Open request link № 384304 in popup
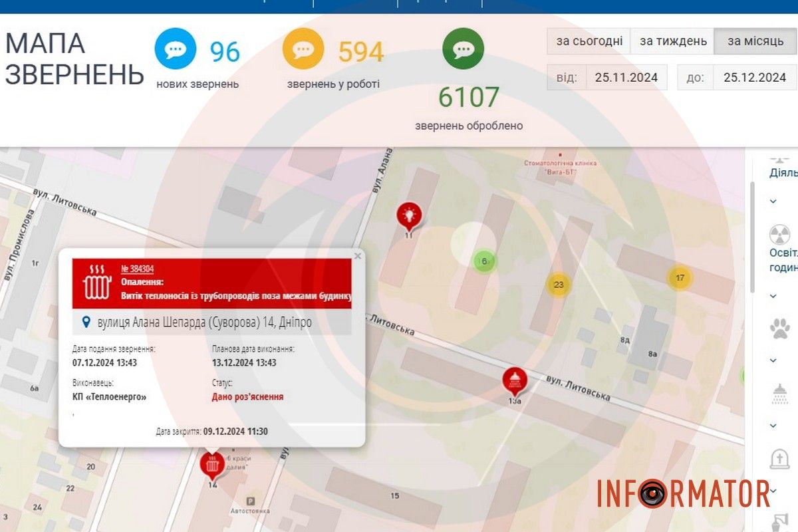 138,269
